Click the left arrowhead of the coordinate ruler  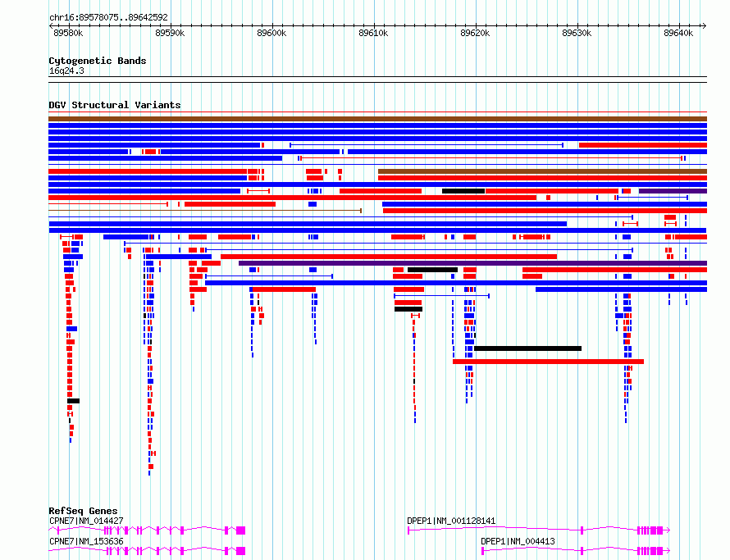pyautogui.click(x=51, y=26)
